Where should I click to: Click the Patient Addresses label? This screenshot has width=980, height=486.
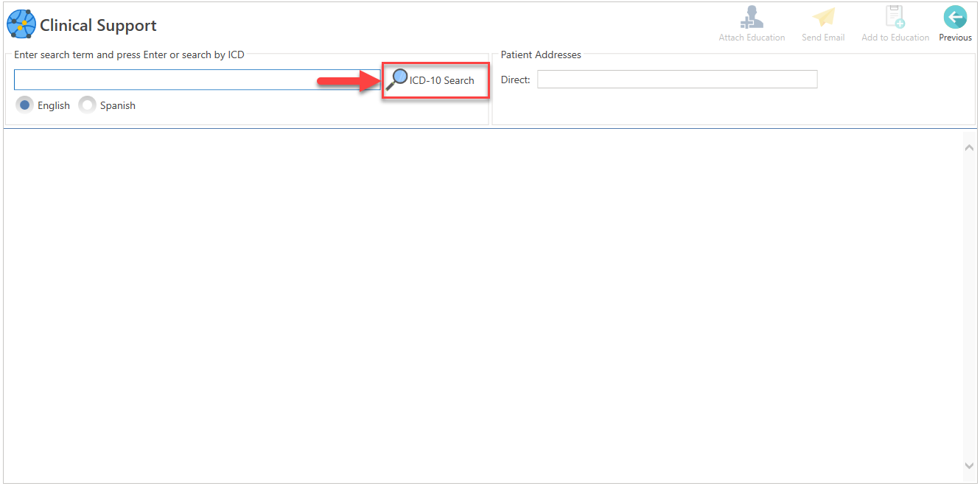pyautogui.click(x=541, y=54)
